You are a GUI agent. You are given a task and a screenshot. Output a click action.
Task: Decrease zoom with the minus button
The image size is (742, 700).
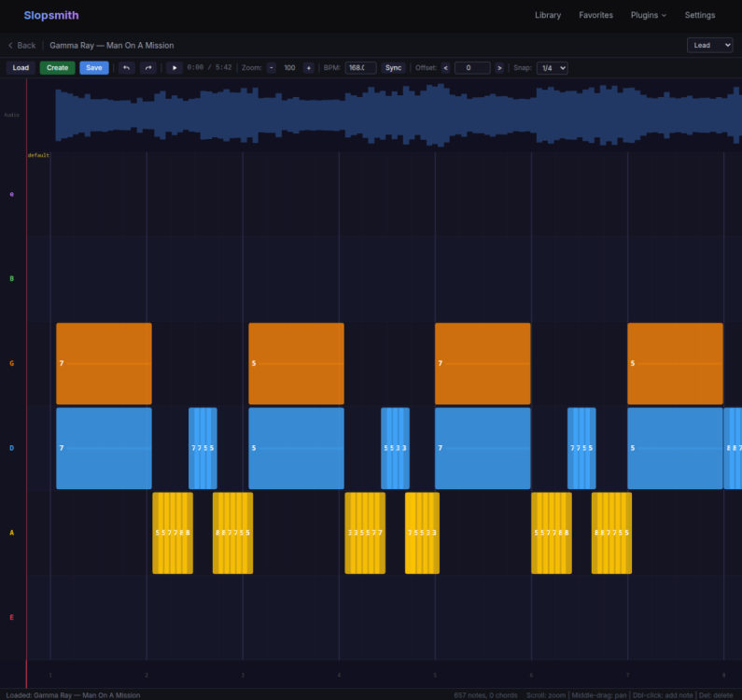pyautogui.click(x=272, y=68)
